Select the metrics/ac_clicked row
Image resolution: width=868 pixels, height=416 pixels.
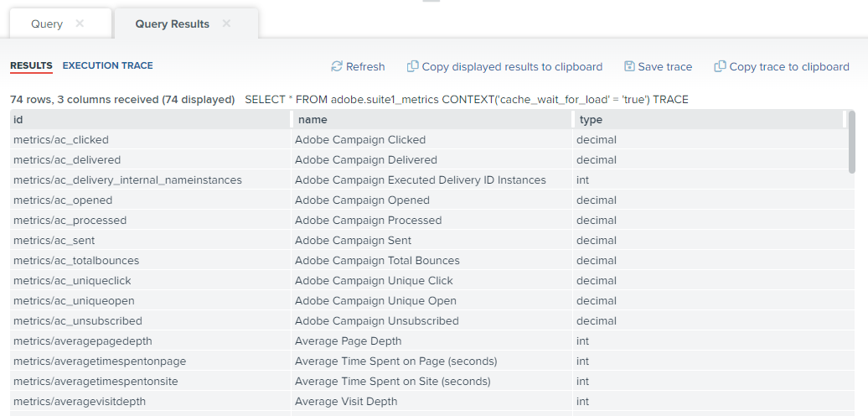(x=431, y=139)
